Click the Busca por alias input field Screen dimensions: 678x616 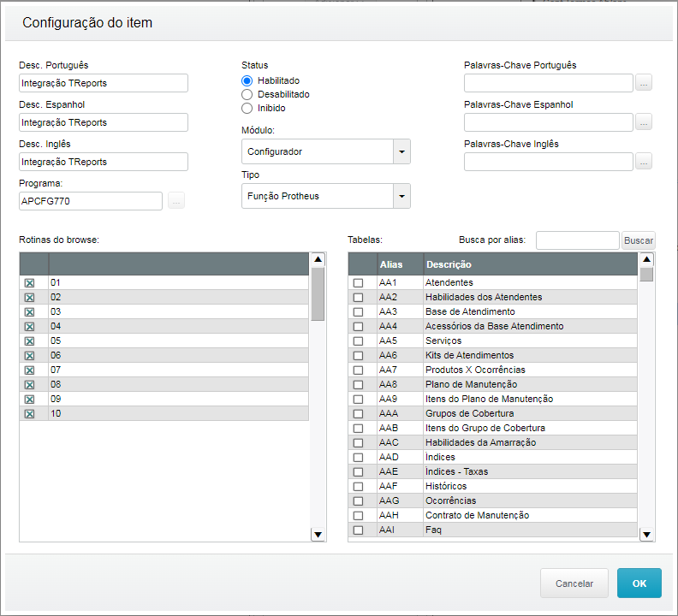tap(577, 240)
